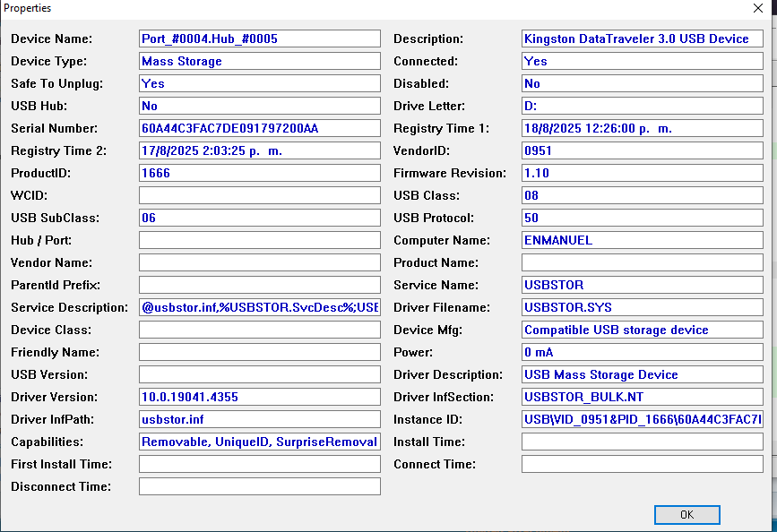Click the USB Hub field
777x532 pixels.
pos(260,106)
